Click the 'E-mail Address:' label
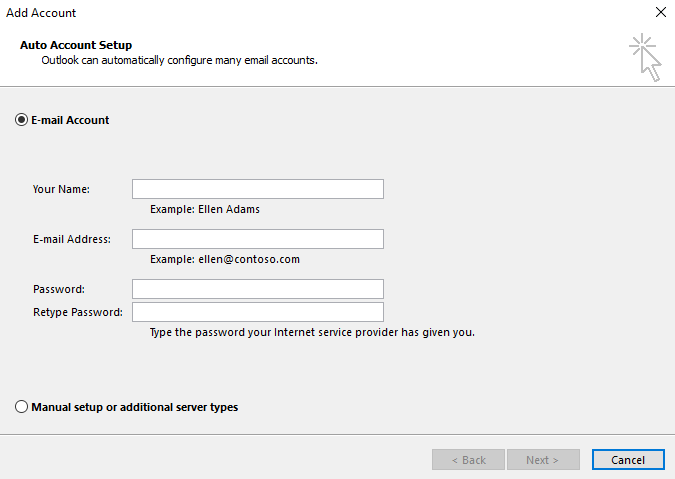 (x=72, y=239)
